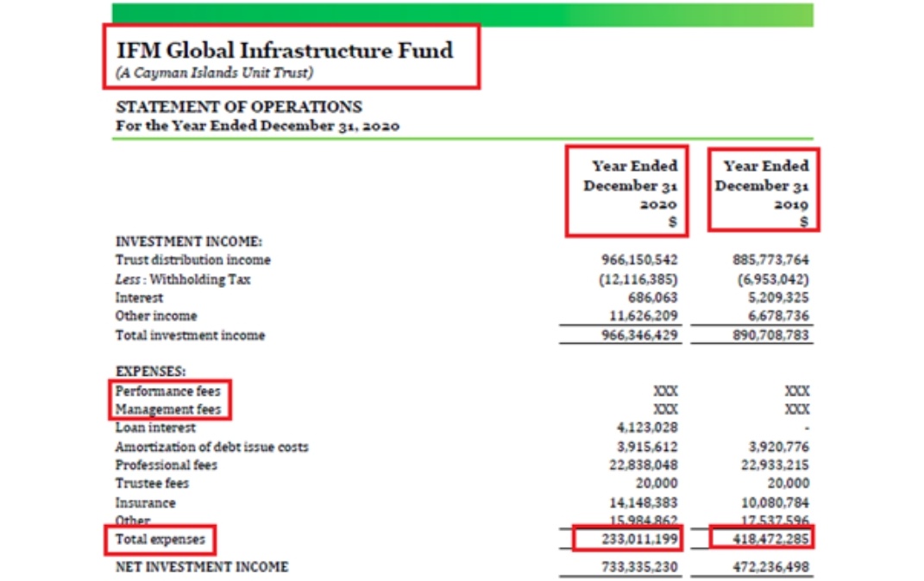Click 'STATEMENT OF OPERATIONS' heading
The height and width of the screenshot is (581, 924).
239,107
